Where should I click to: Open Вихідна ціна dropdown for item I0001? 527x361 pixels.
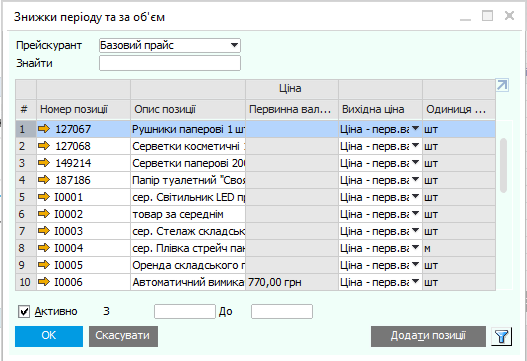point(415,196)
